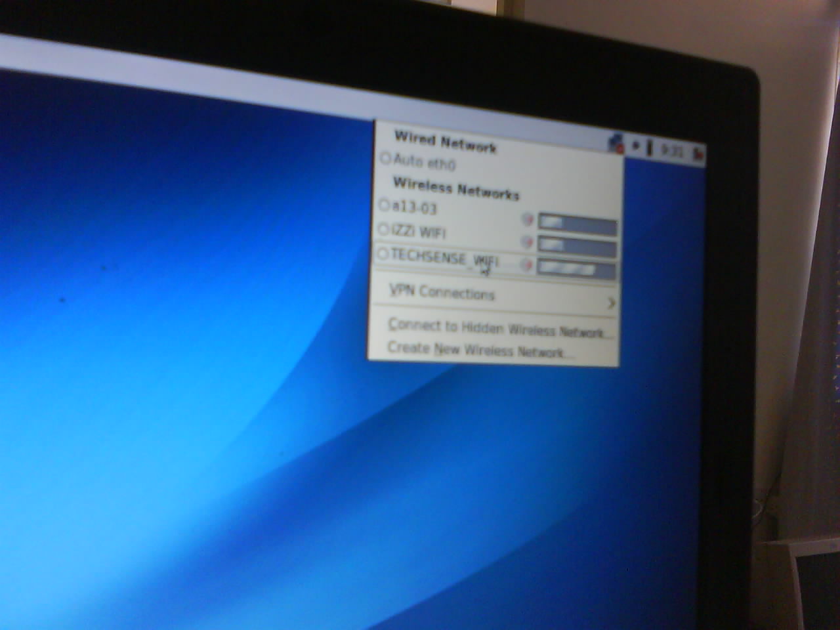Viewport: 840px width, 630px height.
Task: Open the VPN Connections menu entry
Action: (x=442, y=291)
